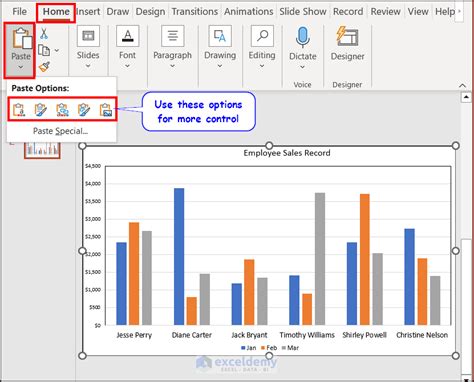Click the Jack Bryant axis label
Screen dimensions: 474x382
point(249,335)
